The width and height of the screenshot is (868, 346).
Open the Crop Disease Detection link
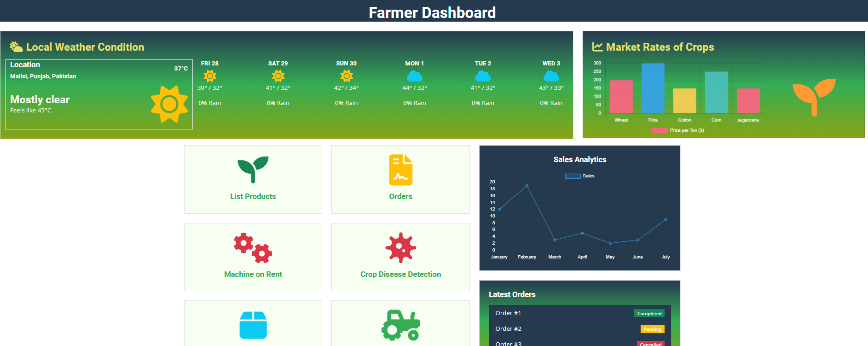pyautogui.click(x=400, y=274)
